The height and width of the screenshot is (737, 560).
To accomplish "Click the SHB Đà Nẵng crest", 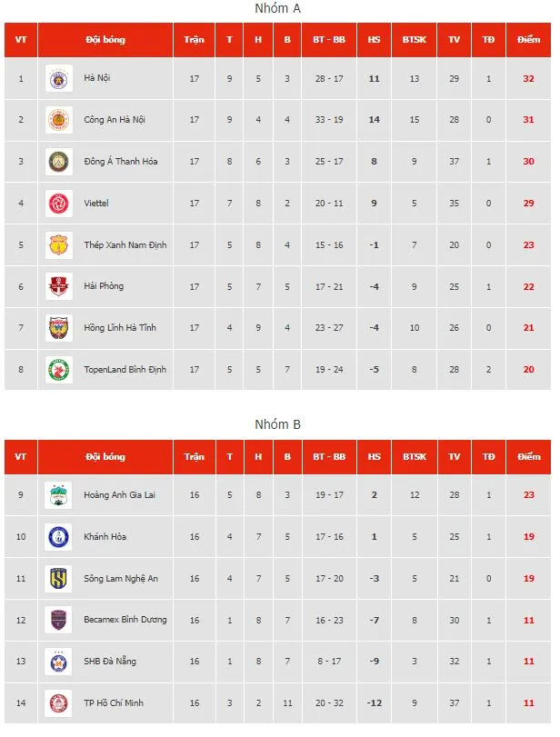I will point(60,662).
